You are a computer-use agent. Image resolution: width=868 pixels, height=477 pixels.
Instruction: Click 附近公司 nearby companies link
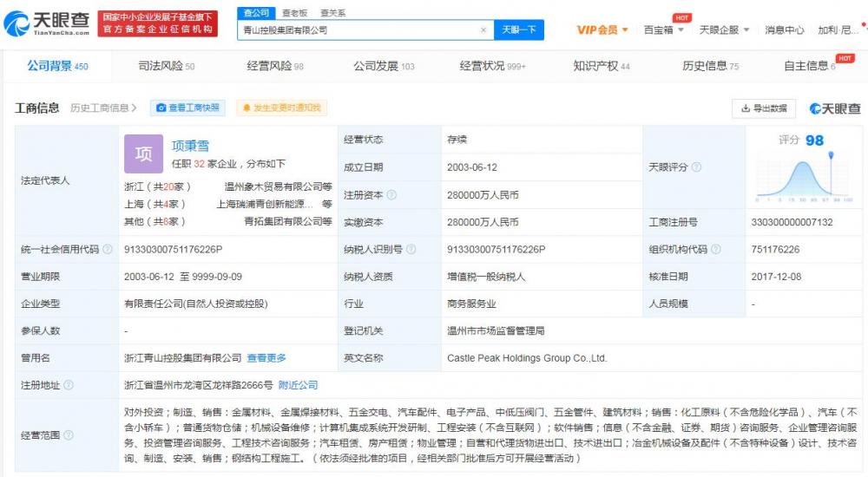pos(298,385)
